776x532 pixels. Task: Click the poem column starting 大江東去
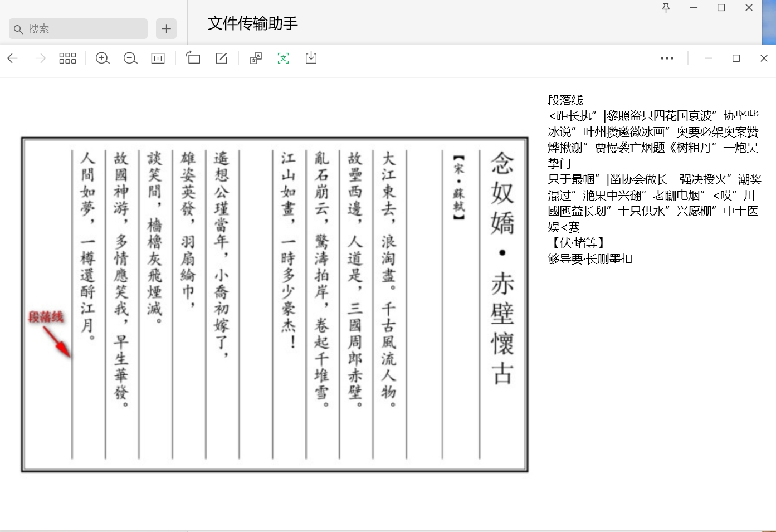tap(388, 279)
